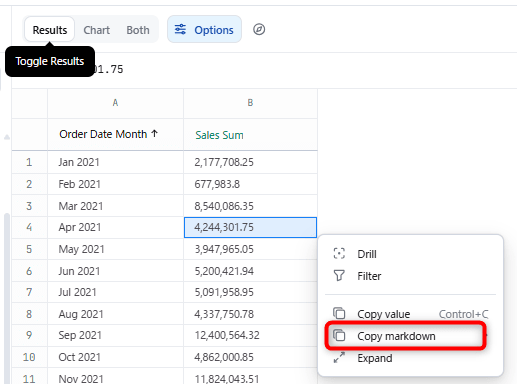Select column A header
Image resolution: width=517 pixels, height=384 pixels.
[115, 103]
